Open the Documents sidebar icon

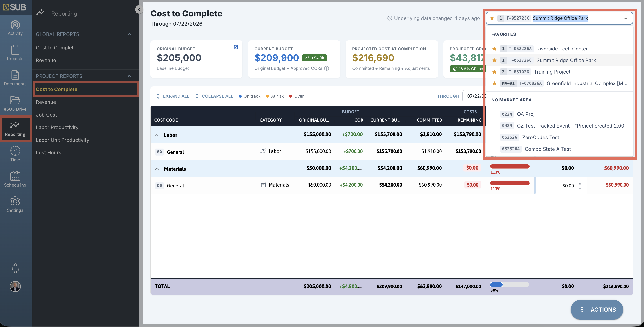(x=15, y=78)
